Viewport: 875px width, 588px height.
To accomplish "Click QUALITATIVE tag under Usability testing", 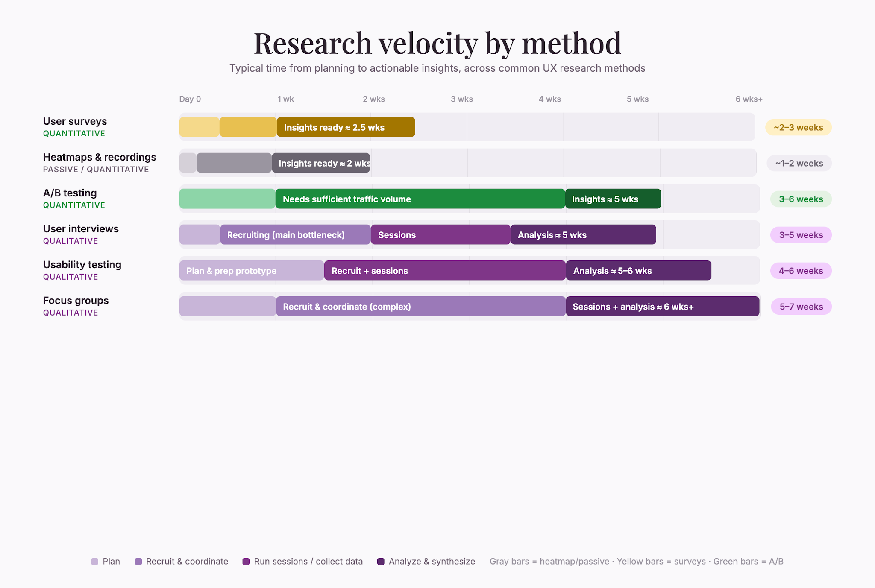I will (x=70, y=277).
